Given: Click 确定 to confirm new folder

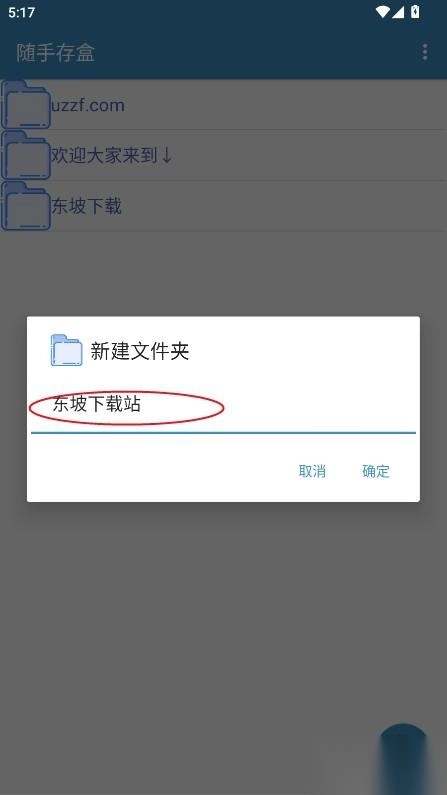Looking at the screenshot, I should pos(376,471).
